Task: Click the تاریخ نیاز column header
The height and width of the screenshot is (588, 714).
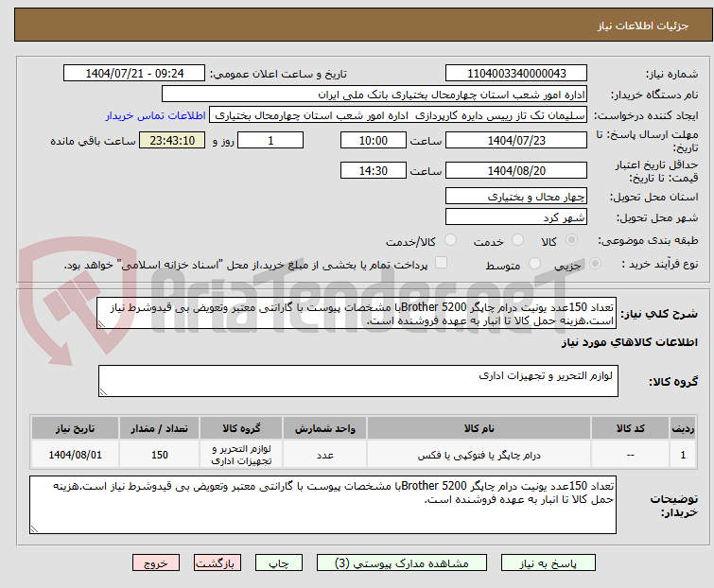Action: pyautogui.click(x=75, y=428)
